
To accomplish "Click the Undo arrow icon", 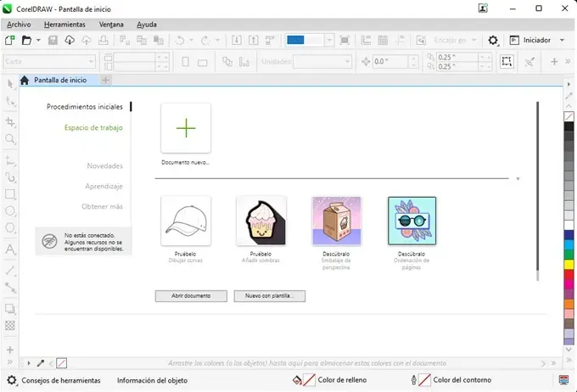I will [x=180, y=40].
